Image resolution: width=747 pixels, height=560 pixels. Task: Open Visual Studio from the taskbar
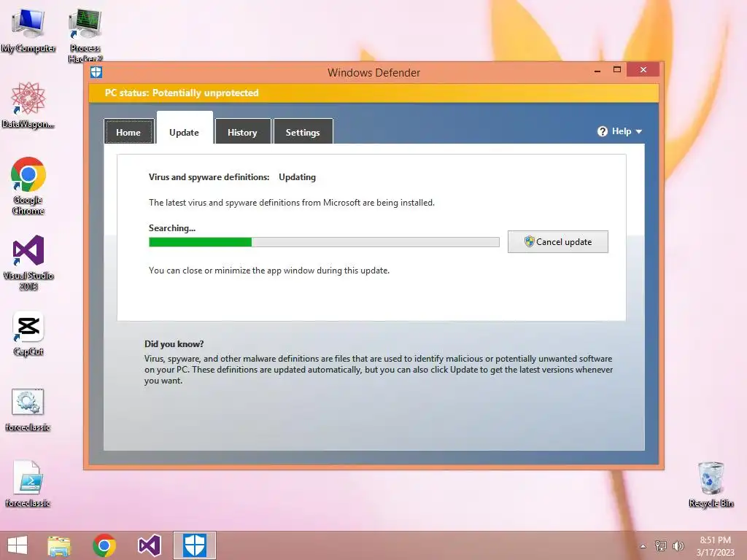coord(149,545)
